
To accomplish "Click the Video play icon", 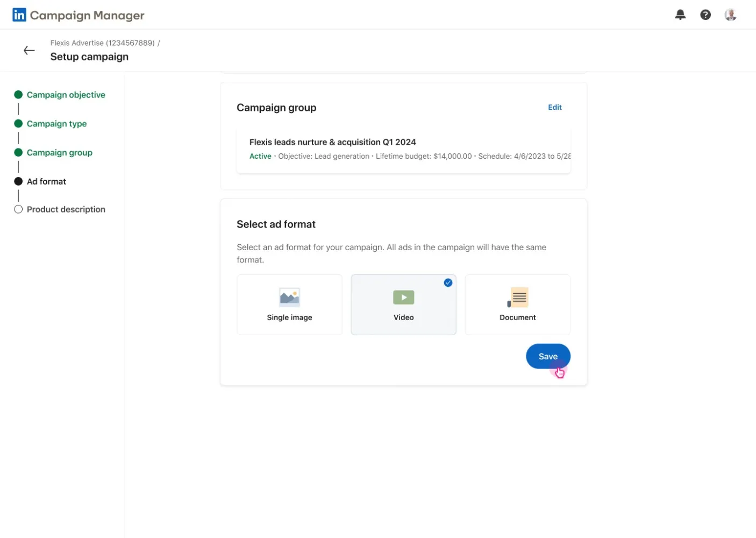I will point(404,298).
